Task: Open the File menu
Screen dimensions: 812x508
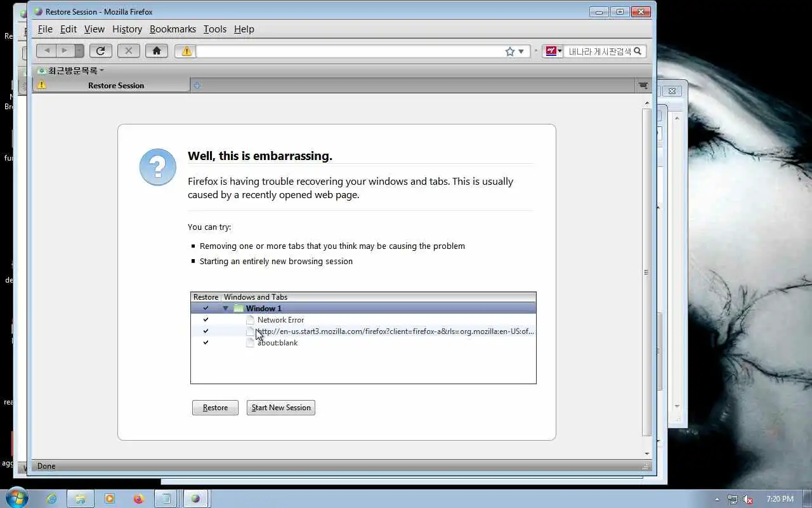Action: point(45,29)
